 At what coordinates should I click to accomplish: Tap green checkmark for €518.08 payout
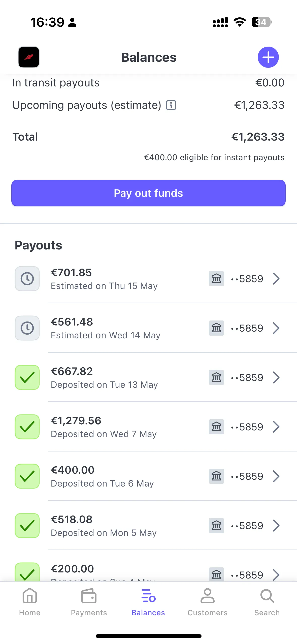(27, 526)
